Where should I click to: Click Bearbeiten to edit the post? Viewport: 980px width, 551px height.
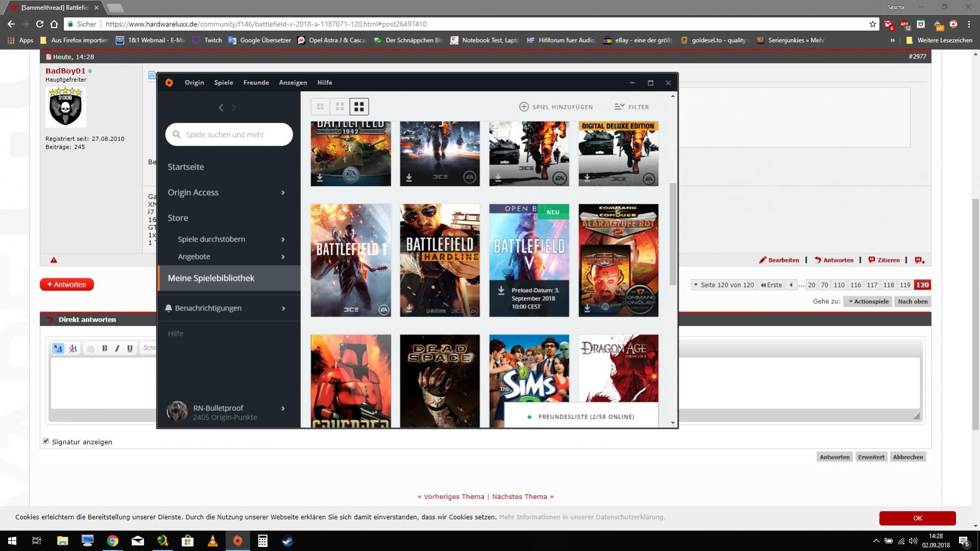tap(779, 260)
